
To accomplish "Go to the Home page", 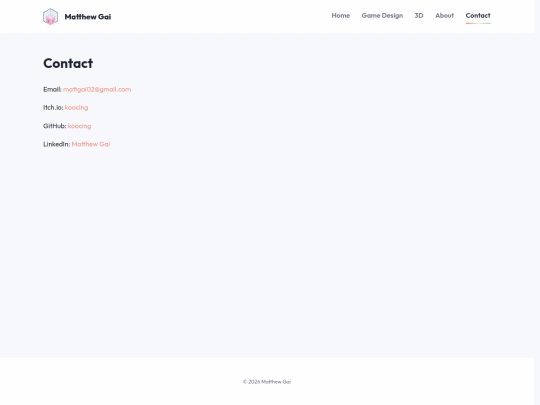I will click(341, 15).
